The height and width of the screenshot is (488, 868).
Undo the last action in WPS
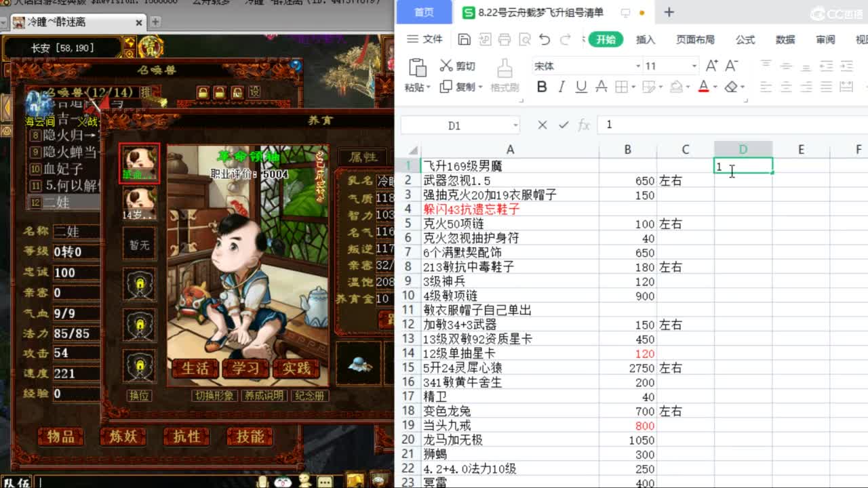545,39
